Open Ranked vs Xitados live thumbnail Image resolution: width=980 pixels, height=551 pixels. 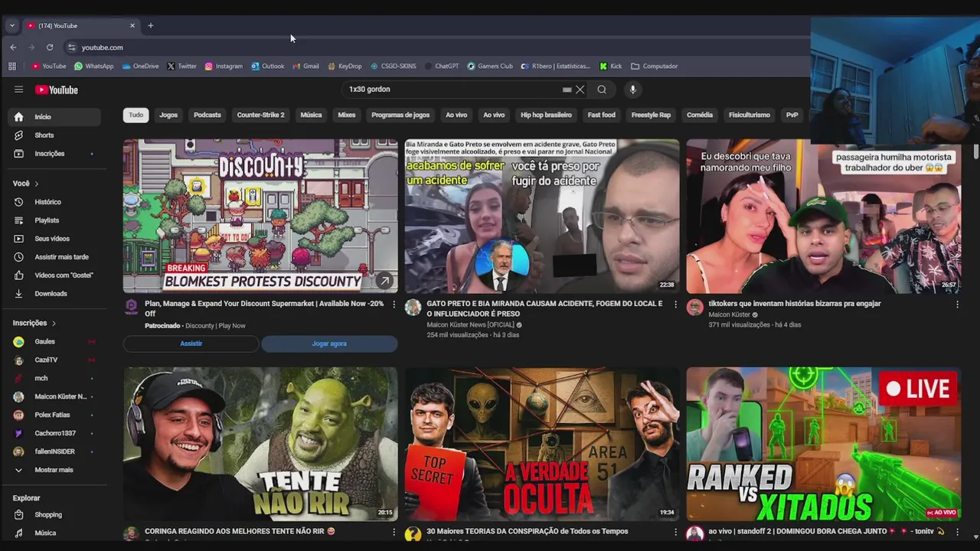tap(824, 444)
